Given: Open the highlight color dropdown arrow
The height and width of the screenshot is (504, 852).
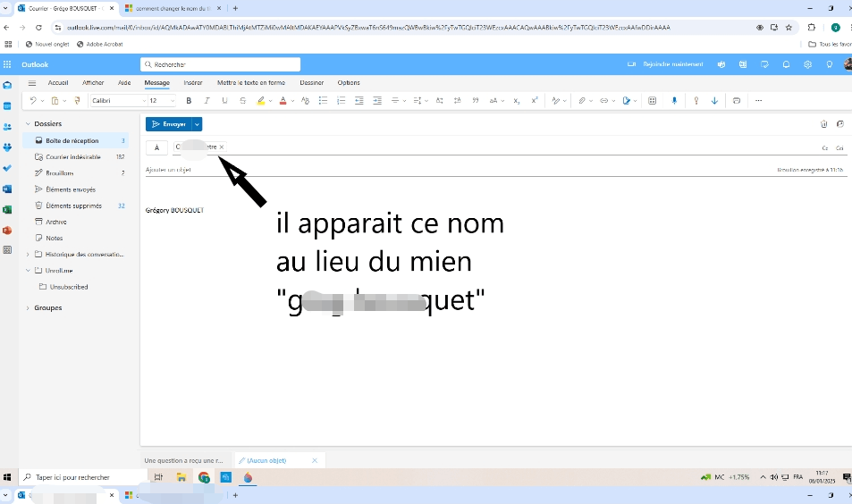Looking at the screenshot, I should click(x=270, y=101).
